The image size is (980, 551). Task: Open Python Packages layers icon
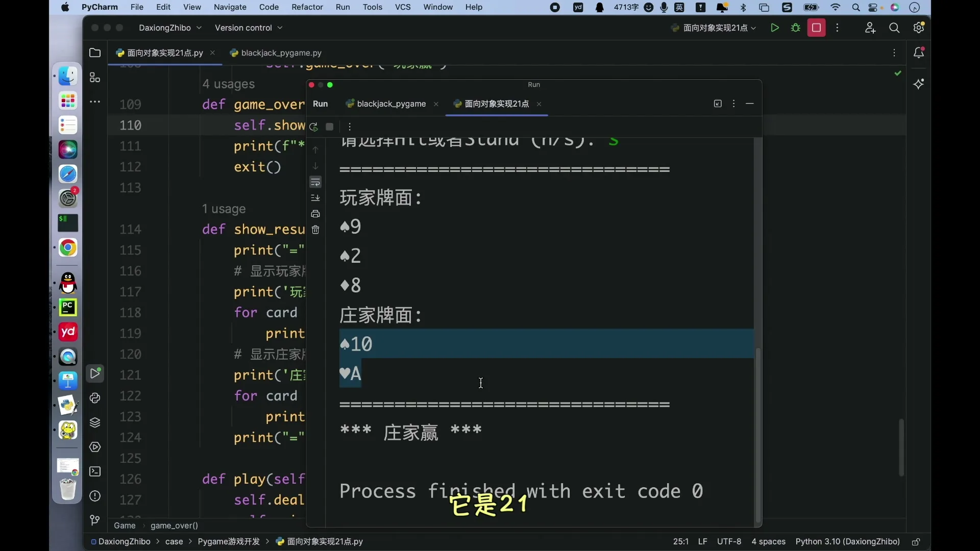(x=95, y=423)
